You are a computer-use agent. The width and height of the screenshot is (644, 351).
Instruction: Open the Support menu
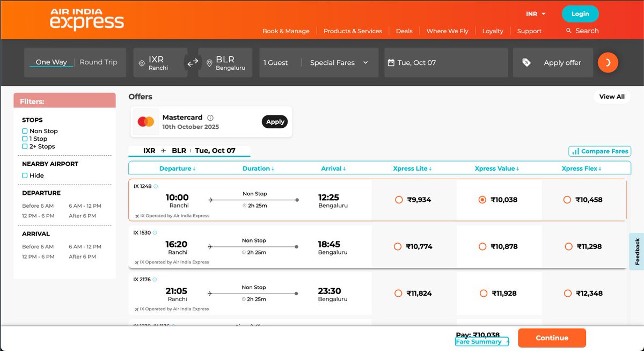[x=529, y=31]
